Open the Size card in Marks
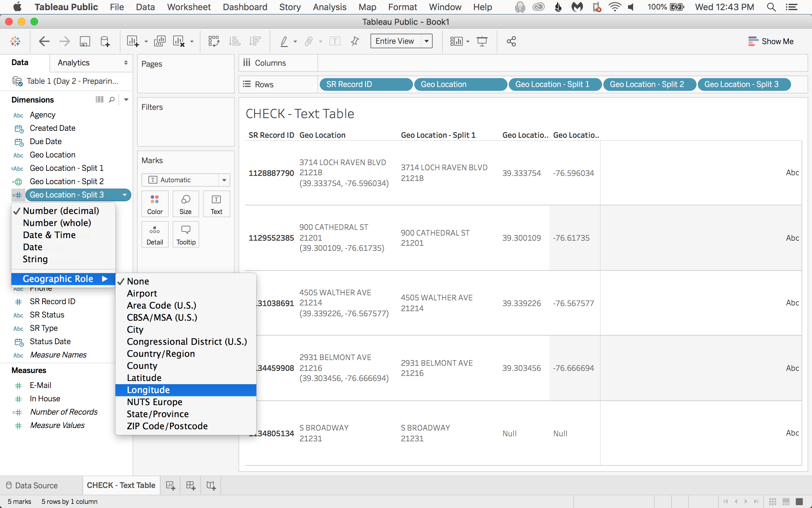The width and height of the screenshot is (812, 508). tap(186, 204)
